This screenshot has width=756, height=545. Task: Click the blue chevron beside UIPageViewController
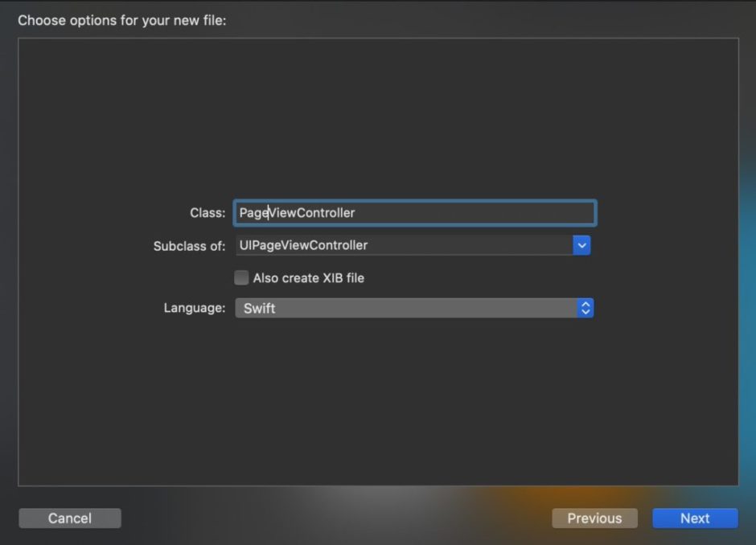tap(581, 245)
